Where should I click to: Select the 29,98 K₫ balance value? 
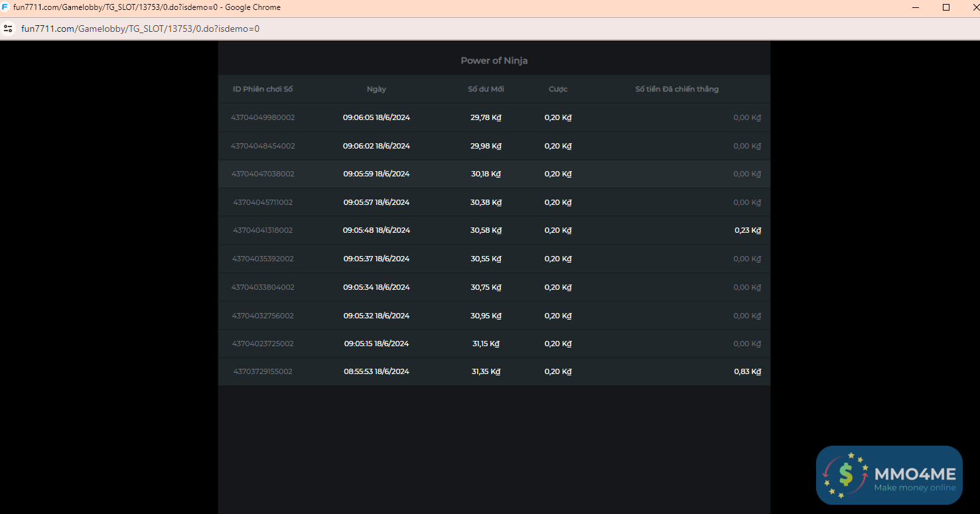coord(486,146)
